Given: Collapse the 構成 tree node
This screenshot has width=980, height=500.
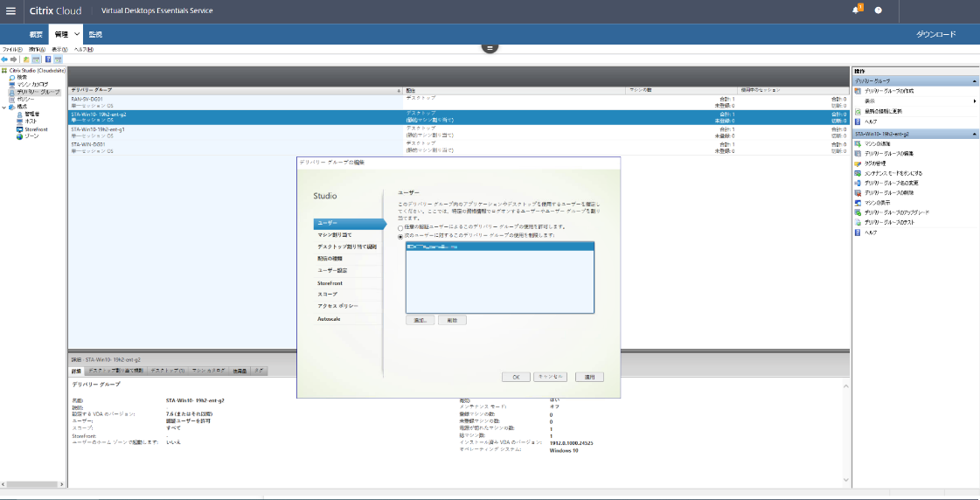Looking at the screenshot, I should 3,107.
